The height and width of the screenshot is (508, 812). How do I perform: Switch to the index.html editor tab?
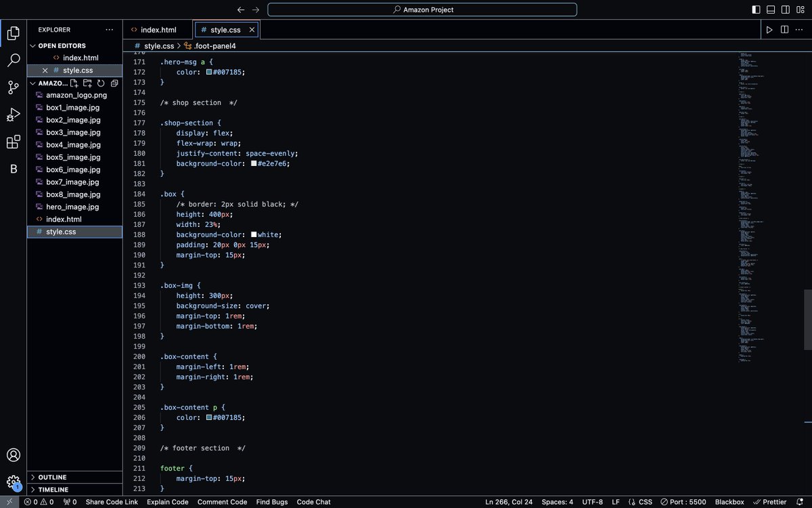[158, 30]
